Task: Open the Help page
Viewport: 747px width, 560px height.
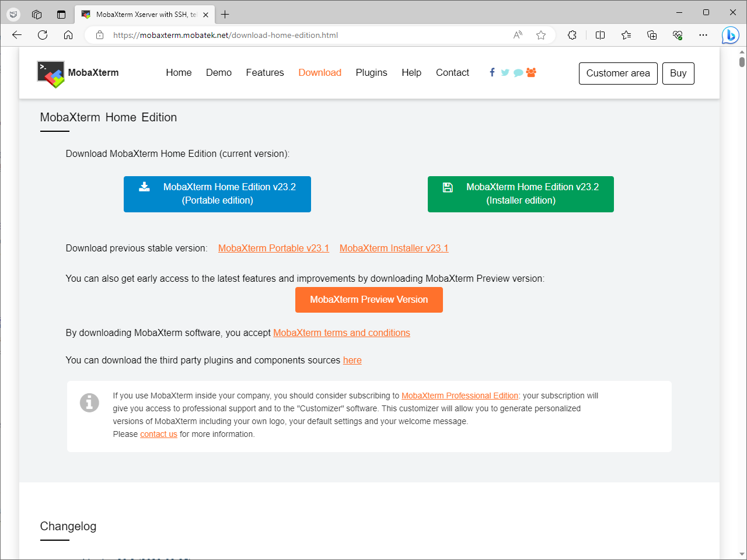Action: tap(411, 72)
